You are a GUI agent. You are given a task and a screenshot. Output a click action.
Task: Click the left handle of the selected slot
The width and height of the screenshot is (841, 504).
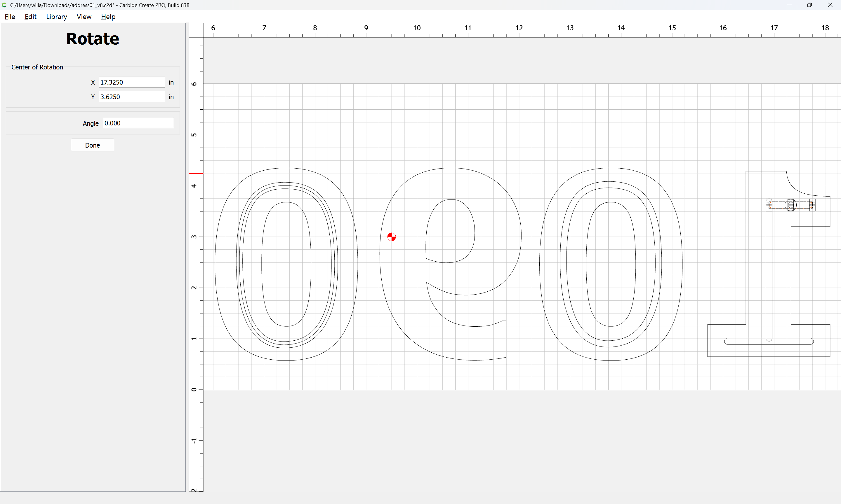(x=769, y=205)
